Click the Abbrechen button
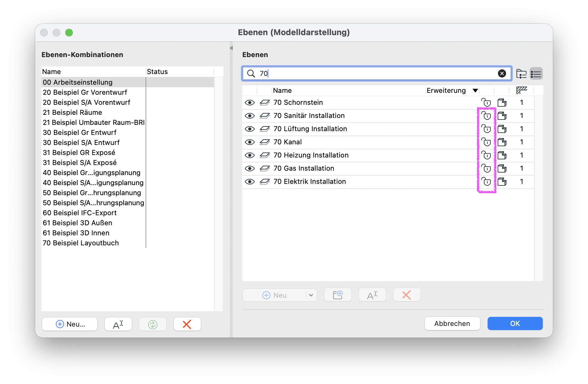This screenshot has width=588, height=384. point(452,323)
